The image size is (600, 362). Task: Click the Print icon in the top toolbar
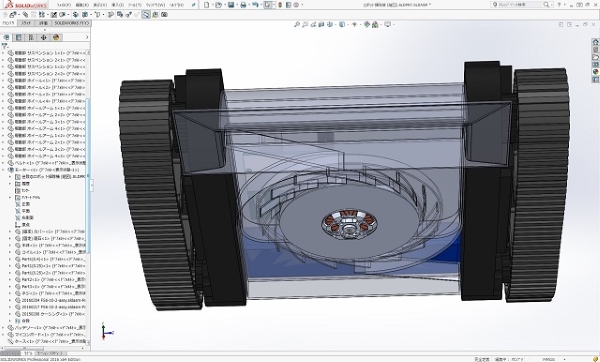243,5
